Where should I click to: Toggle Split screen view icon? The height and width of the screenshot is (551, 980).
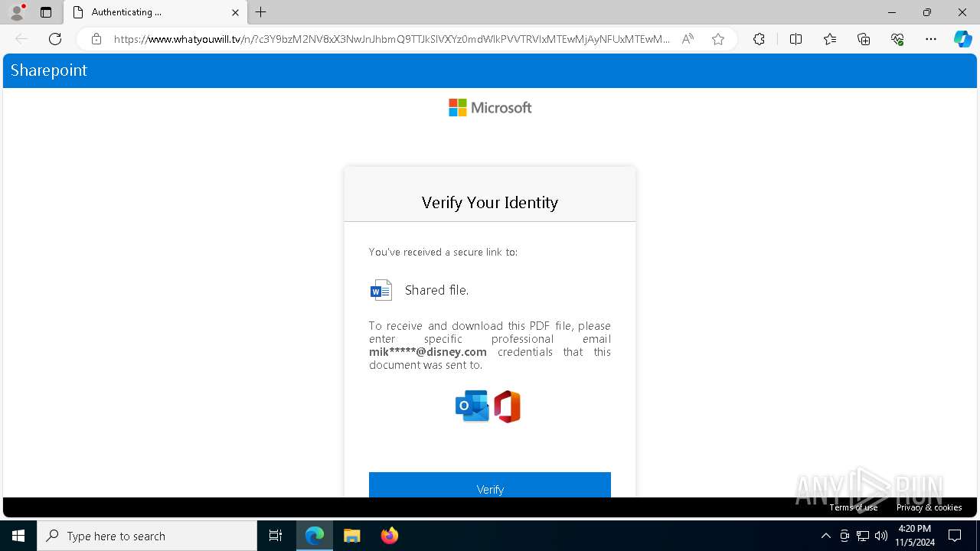795,39
